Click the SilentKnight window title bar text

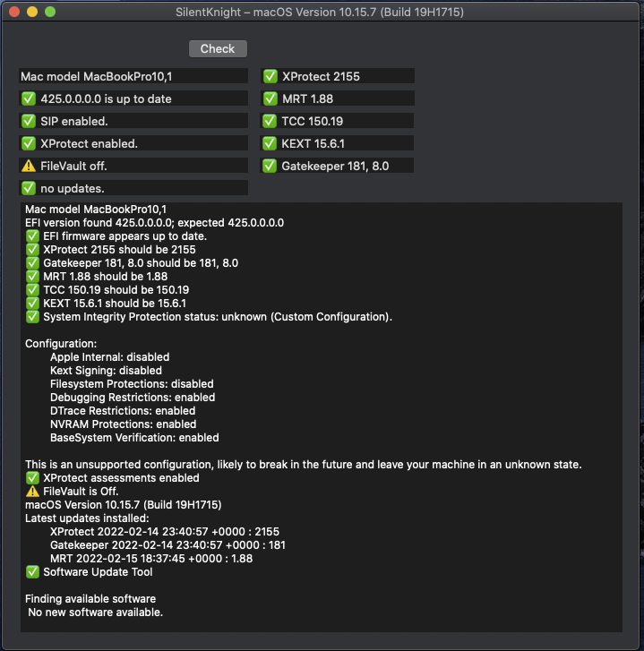click(x=319, y=12)
